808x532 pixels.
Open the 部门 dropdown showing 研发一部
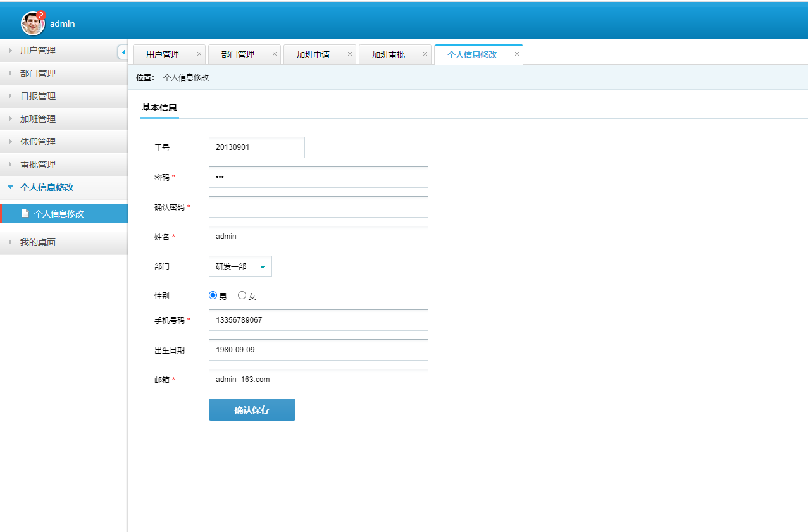click(240, 267)
